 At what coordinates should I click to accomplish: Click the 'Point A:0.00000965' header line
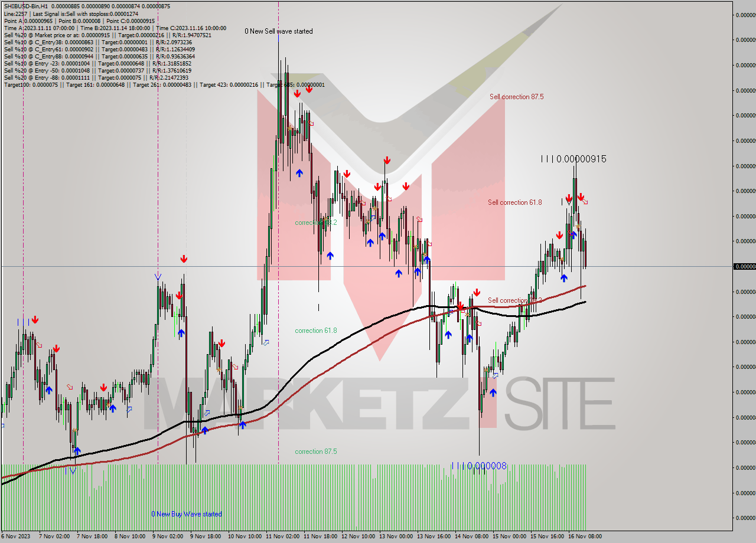coord(80,21)
